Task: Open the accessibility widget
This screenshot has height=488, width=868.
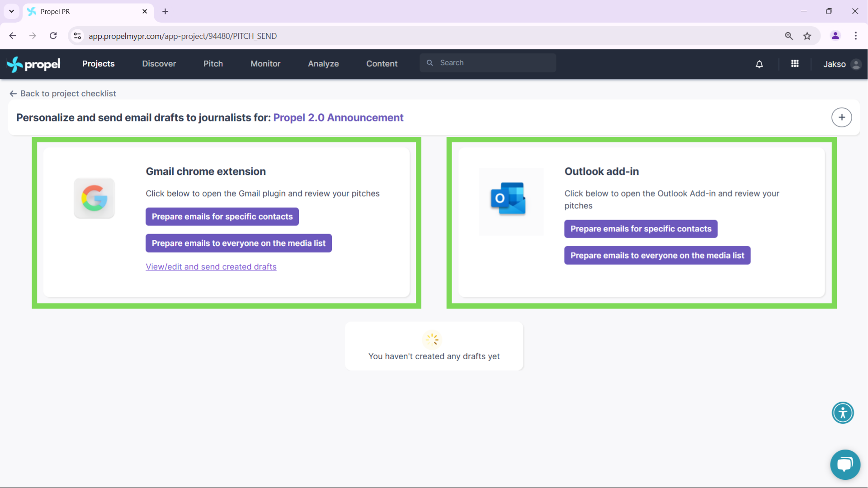Action: (x=843, y=413)
